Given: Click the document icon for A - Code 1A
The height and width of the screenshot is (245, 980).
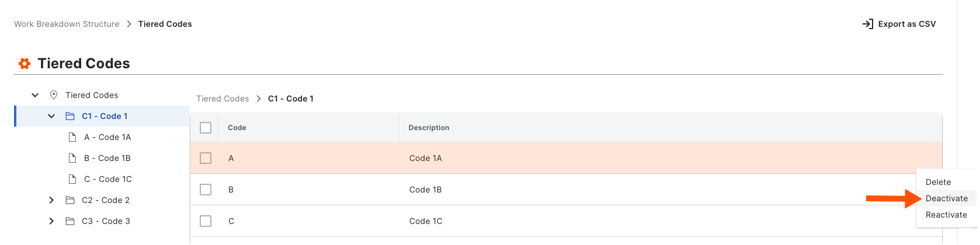Looking at the screenshot, I should click(72, 137).
